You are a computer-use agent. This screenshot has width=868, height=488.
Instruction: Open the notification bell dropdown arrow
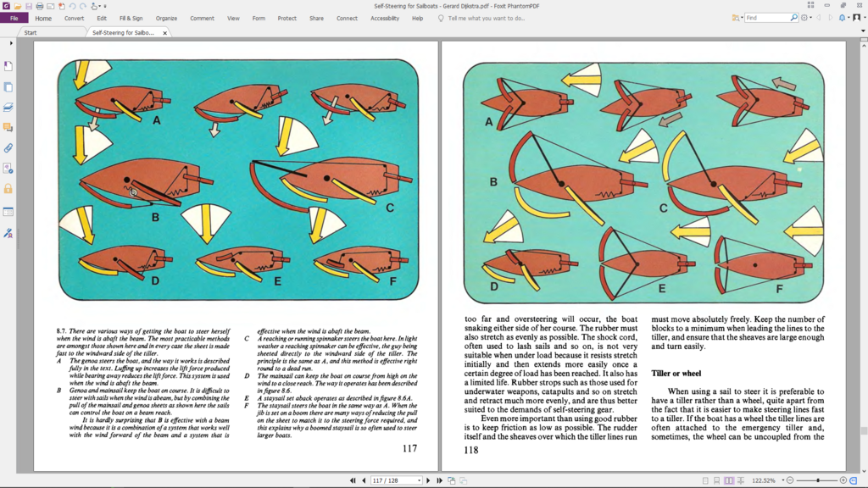(x=849, y=18)
